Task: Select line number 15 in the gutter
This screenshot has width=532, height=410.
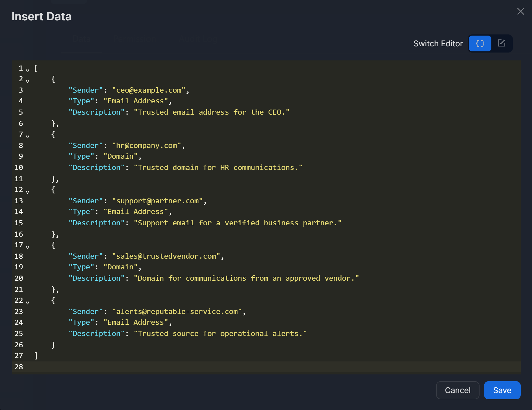Action: tap(19, 223)
